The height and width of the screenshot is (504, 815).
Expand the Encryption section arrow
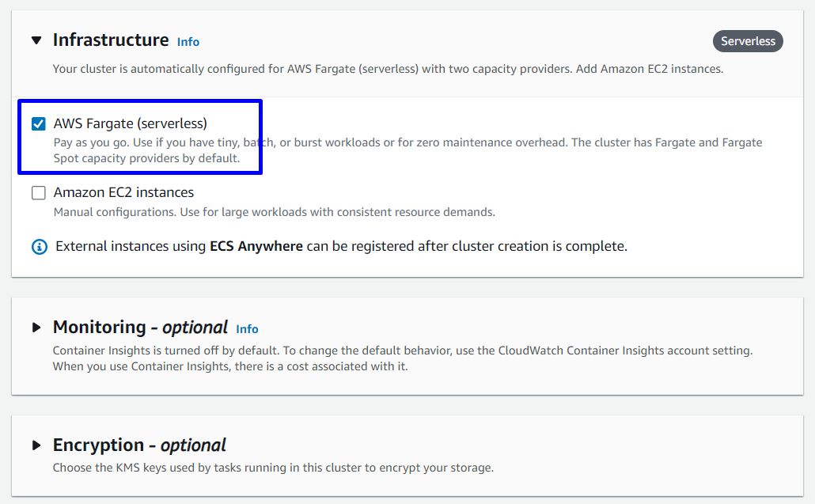36,445
